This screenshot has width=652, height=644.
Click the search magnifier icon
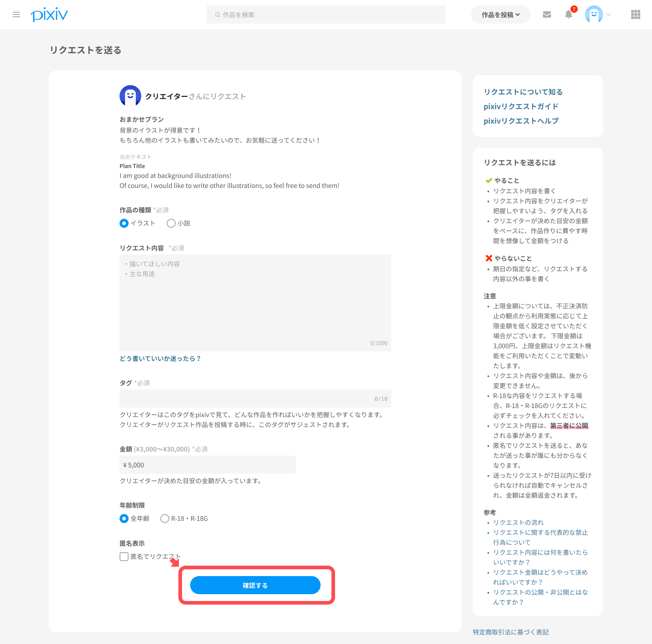click(x=218, y=15)
